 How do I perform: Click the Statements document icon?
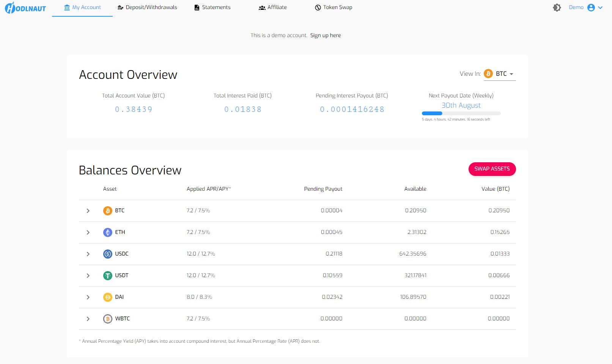click(x=197, y=8)
